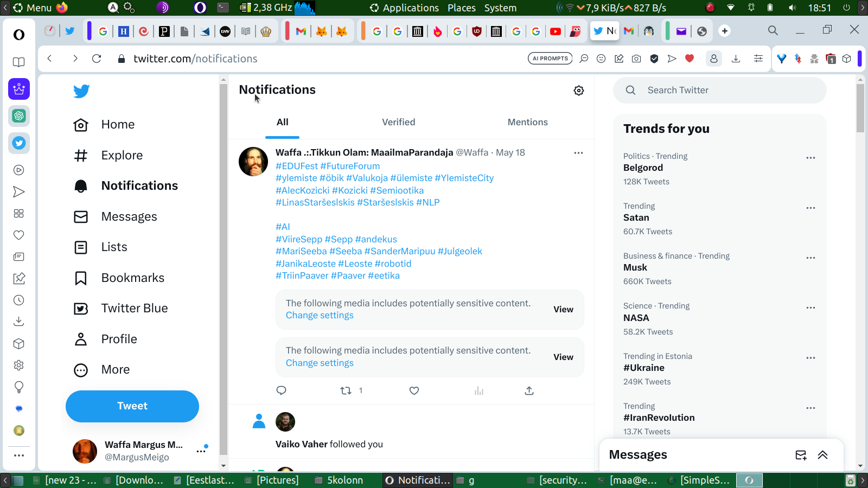Reload the twitter.com page

click(x=97, y=59)
